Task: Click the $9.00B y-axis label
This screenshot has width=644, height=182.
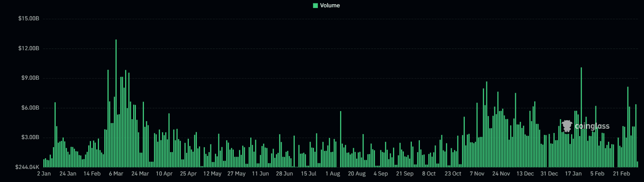Action: pos(30,78)
